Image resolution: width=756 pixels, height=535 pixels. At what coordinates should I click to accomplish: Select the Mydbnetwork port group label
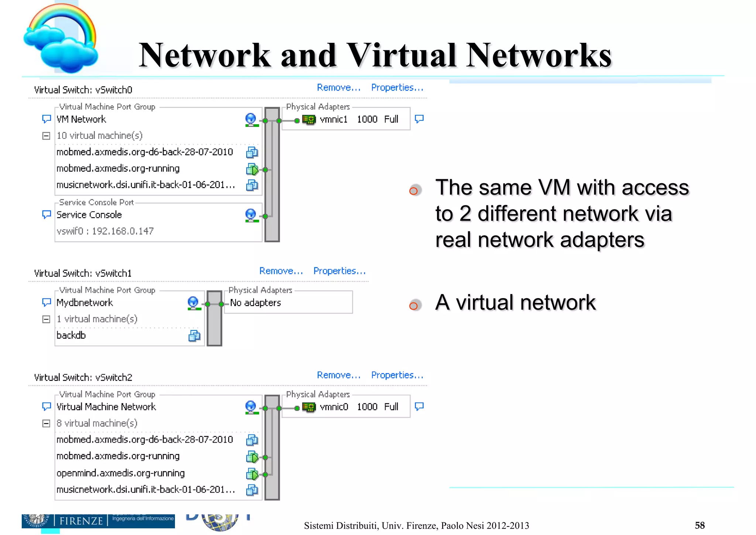(85, 303)
